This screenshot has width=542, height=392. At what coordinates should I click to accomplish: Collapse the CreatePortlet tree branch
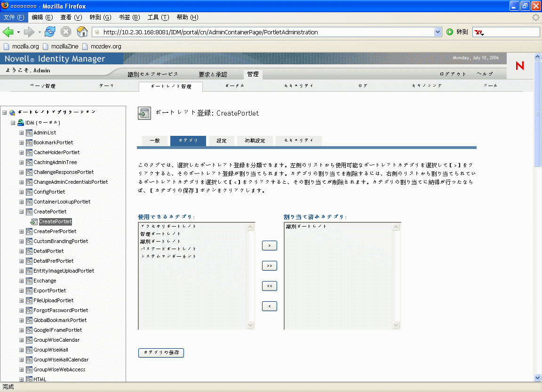tap(21, 212)
